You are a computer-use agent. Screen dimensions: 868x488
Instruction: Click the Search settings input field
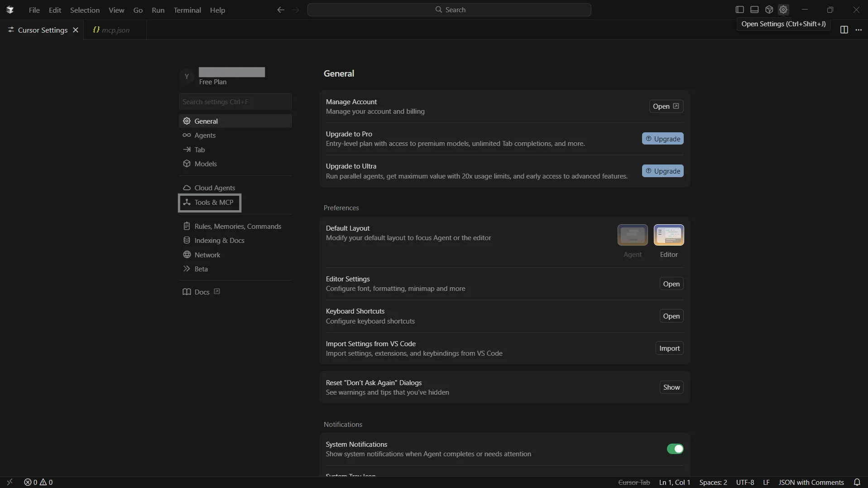pos(235,101)
